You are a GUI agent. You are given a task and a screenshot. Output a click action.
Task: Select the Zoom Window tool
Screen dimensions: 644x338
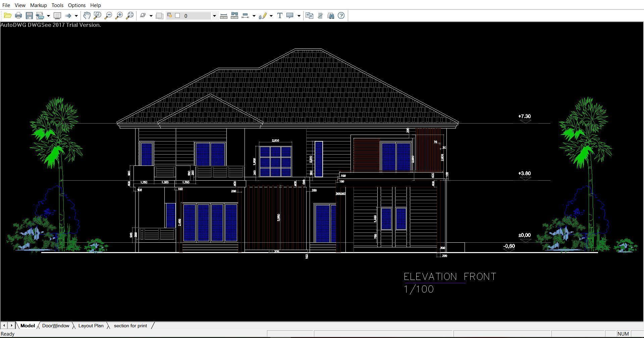97,15
